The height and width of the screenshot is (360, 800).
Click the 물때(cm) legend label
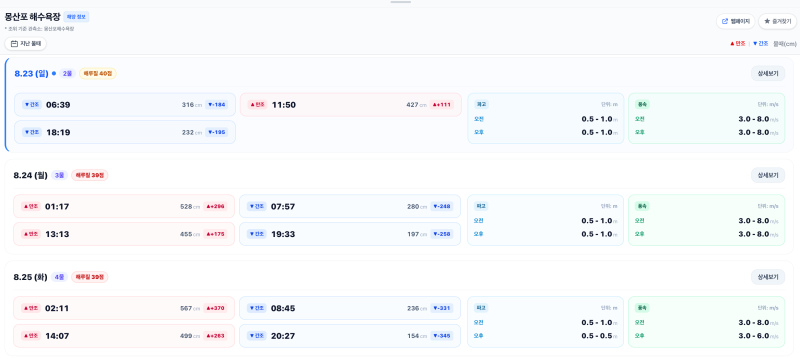785,44
